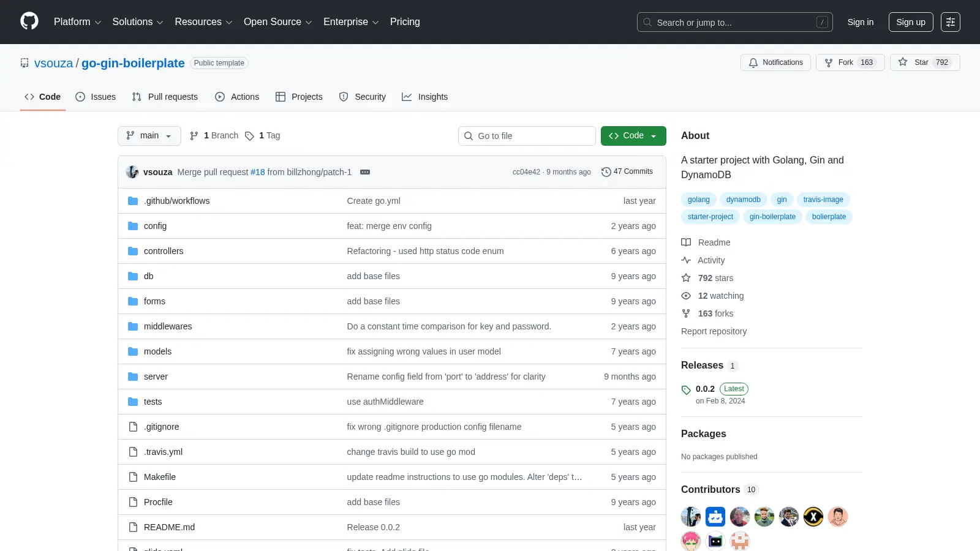Open the blue bot contributor avatar
This screenshot has height=551, width=980.
point(715,517)
